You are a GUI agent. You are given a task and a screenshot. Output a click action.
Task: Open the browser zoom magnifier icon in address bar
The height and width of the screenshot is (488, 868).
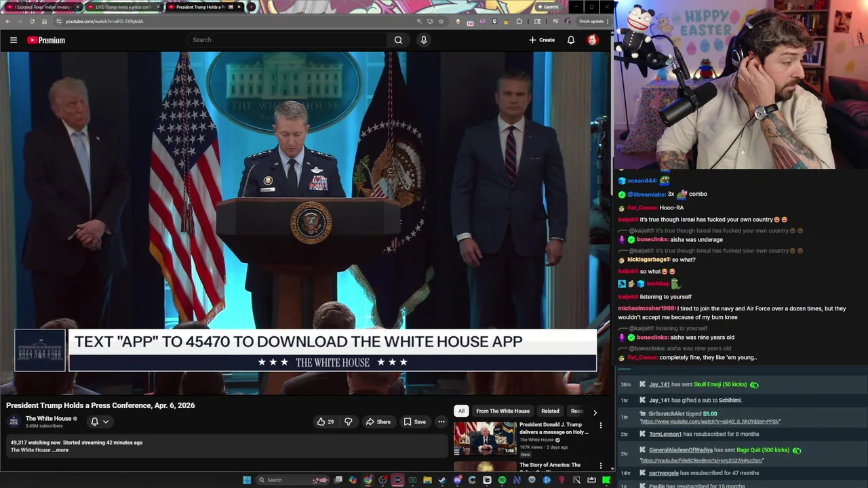(x=419, y=21)
